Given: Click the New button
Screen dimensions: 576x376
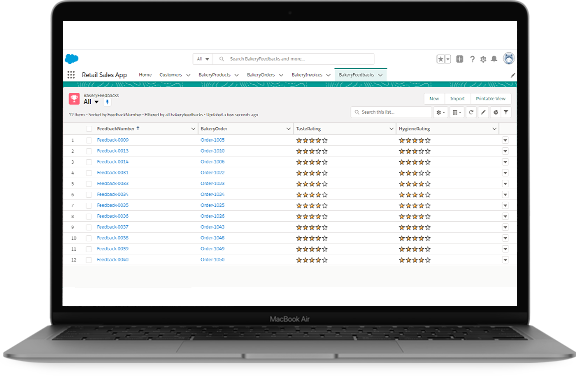Looking at the screenshot, I should 434,98.
